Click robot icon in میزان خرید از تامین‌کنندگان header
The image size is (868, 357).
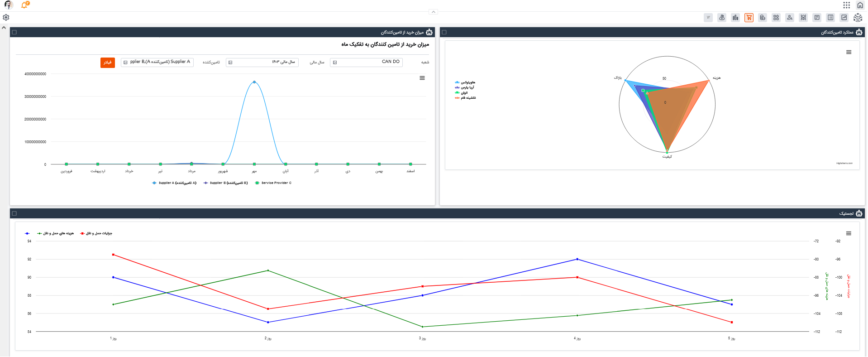click(429, 32)
